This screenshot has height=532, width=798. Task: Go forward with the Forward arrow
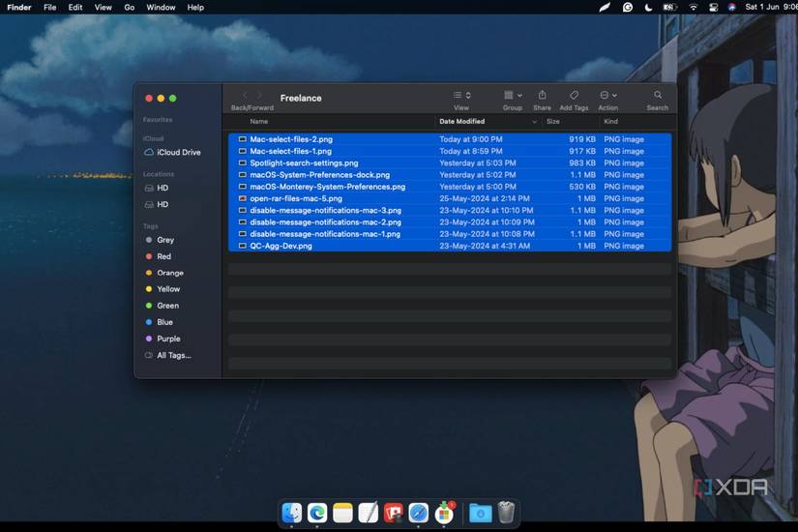tap(259, 96)
